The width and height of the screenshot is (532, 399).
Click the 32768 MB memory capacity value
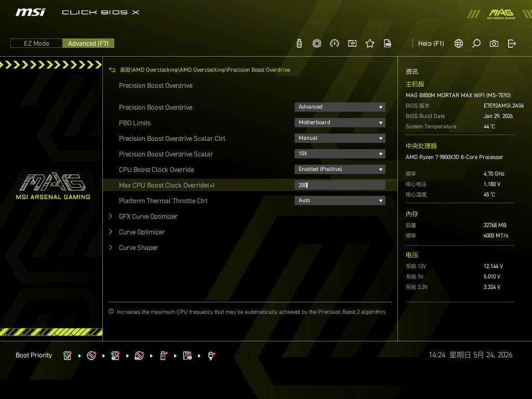pos(495,225)
